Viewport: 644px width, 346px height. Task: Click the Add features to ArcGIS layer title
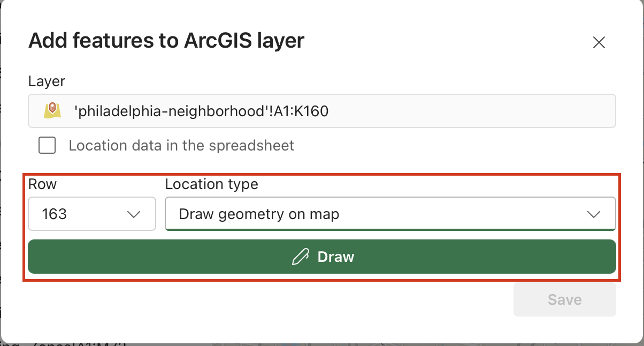click(x=167, y=40)
